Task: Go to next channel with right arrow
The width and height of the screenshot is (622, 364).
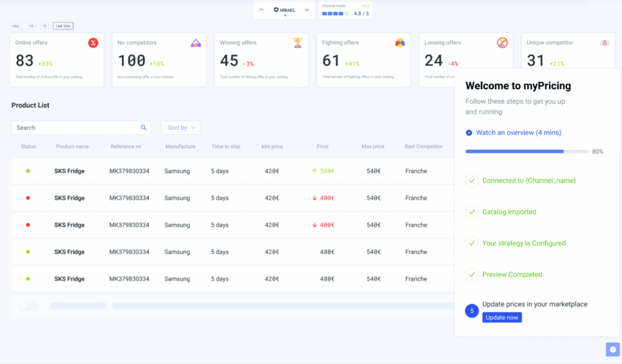Action: click(x=307, y=10)
